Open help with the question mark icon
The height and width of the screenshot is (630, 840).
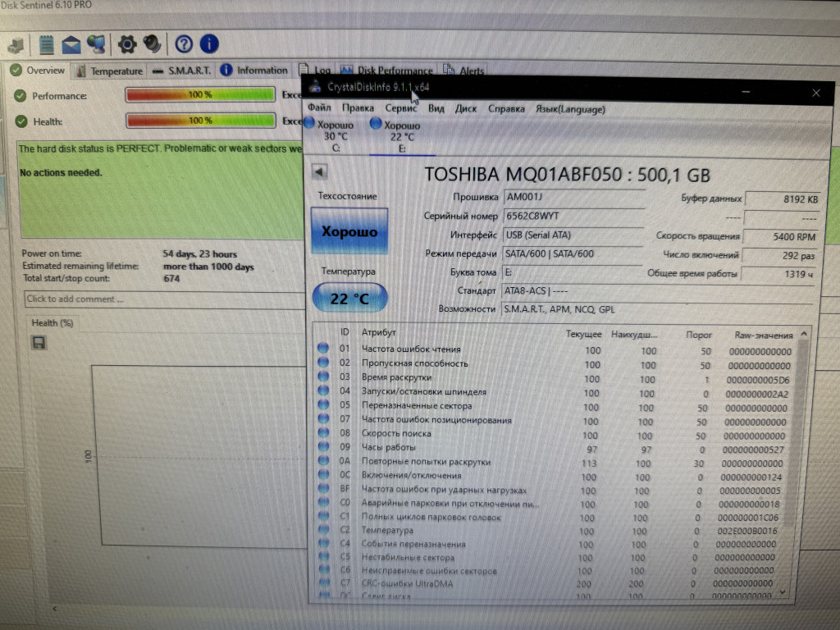pyautogui.click(x=184, y=43)
